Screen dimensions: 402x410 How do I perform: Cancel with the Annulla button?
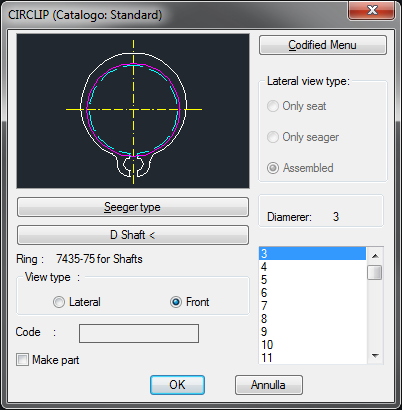pyautogui.click(x=269, y=385)
